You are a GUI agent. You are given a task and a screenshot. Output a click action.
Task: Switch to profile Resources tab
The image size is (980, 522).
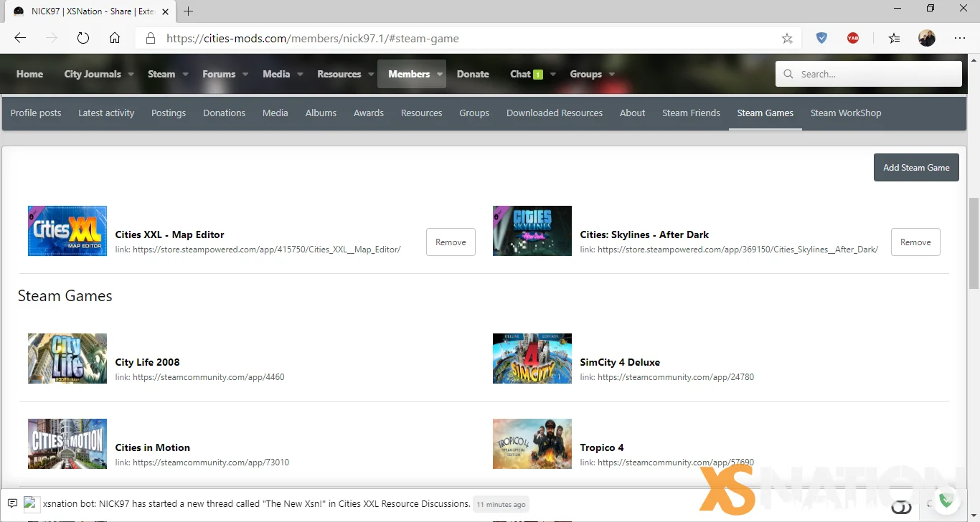(x=421, y=113)
